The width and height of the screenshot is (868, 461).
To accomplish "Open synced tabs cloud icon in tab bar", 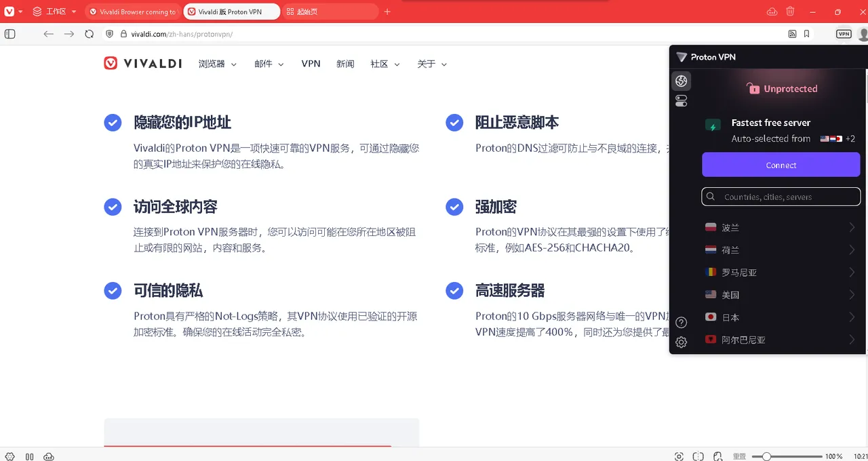I will [x=772, y=12].
